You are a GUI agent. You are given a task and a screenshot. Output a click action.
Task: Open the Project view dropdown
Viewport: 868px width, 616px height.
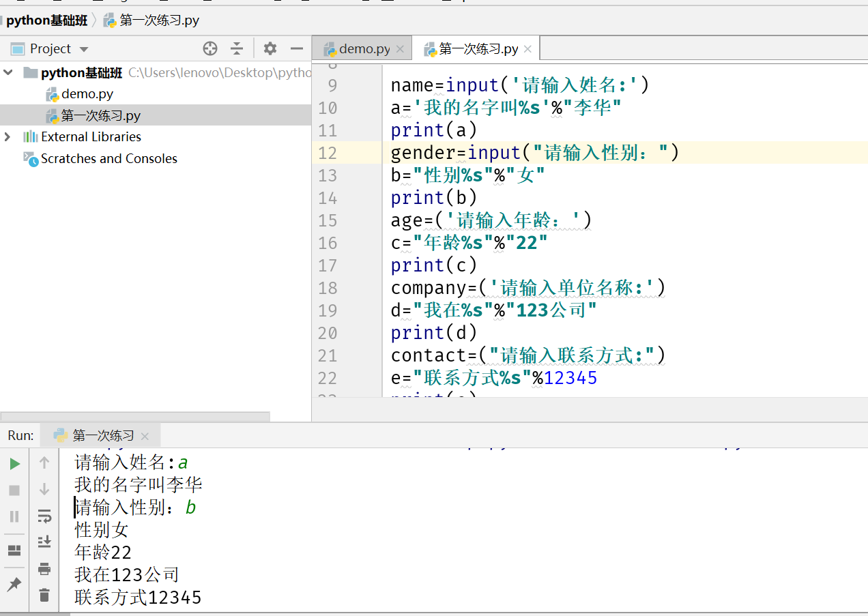(x=84, y=49)
